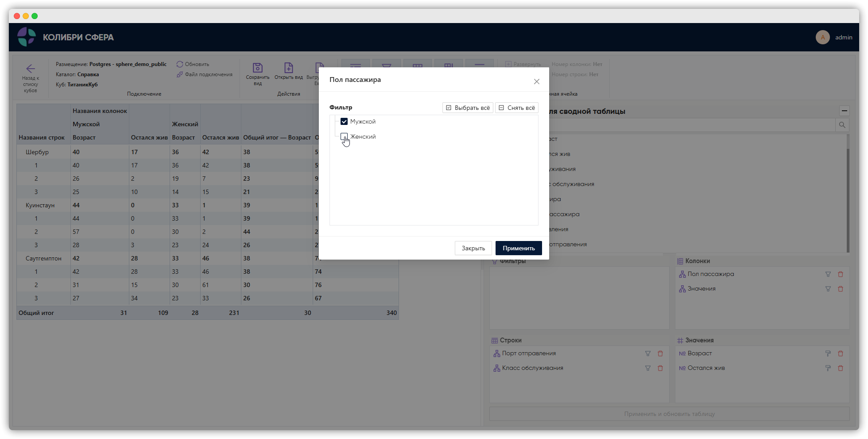Select Класс обслуживания item in Строки
This screenshot has height=439, width=868.
point(533,368)
